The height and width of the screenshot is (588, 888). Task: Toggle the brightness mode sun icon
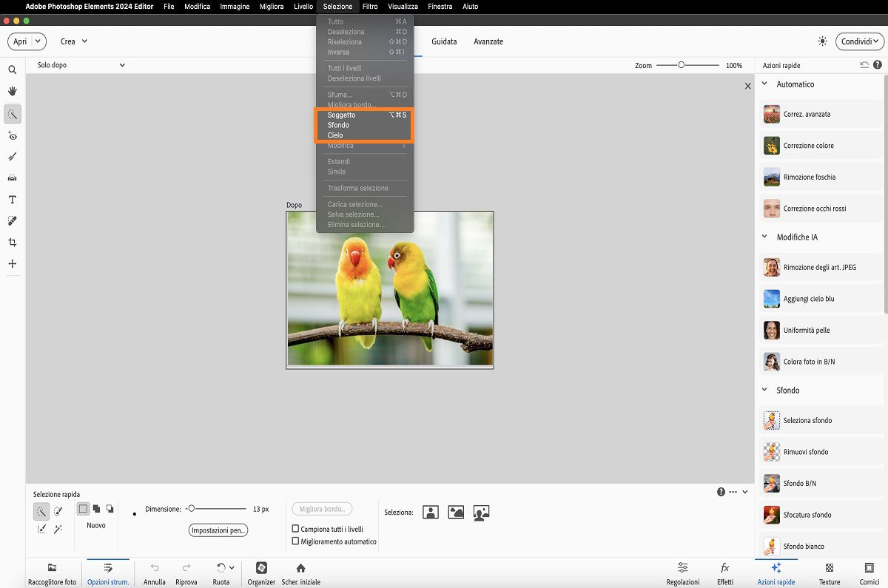[822, 41]
